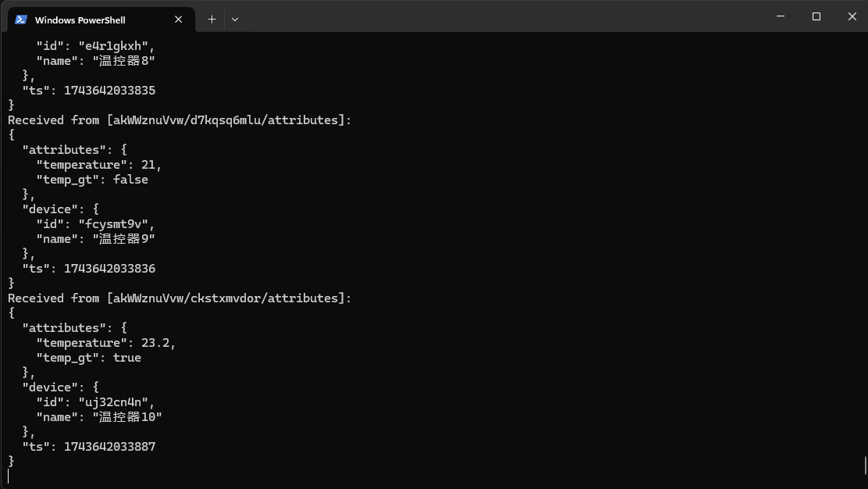Image resolution: width=868 pixels, height=489 pixels.
Task: Click the cursor on the last empty line
Action: pos(9,476)
